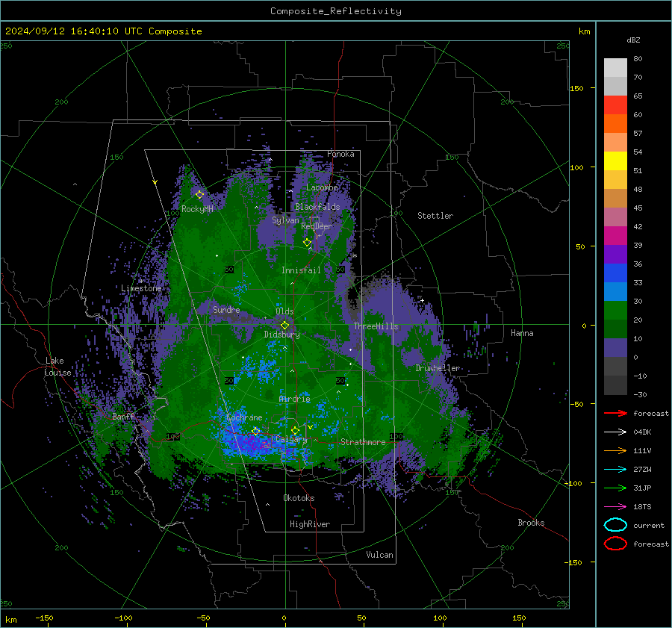Click the yellow diamond marker near RedDeer

tap(307, 243)
